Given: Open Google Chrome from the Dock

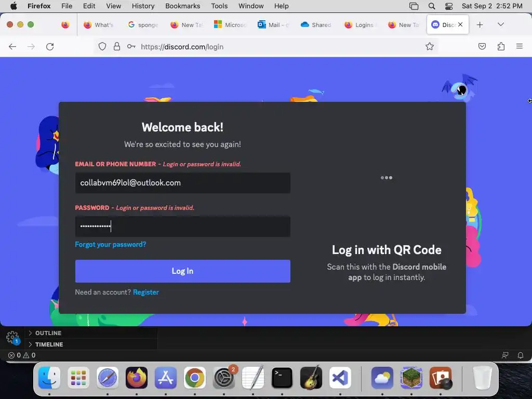Looking at the screenshot, I should (195, 378).
